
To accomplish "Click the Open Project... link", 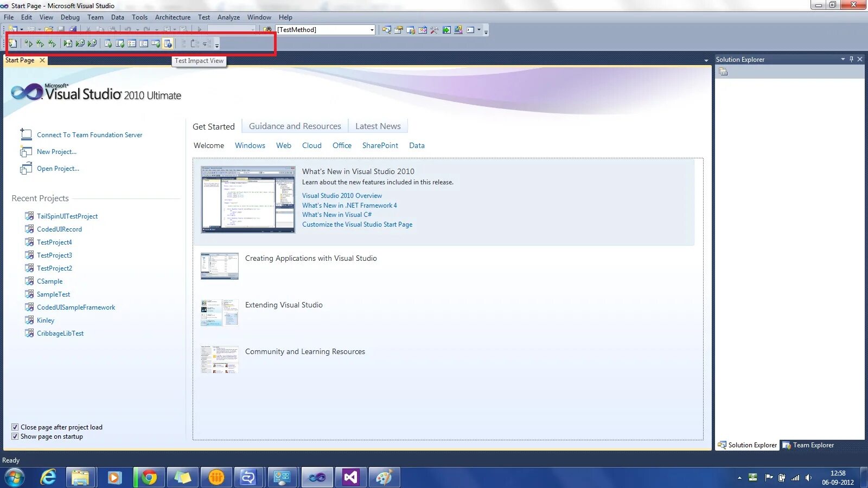I will pyautogui.click(x=58, y=169).
